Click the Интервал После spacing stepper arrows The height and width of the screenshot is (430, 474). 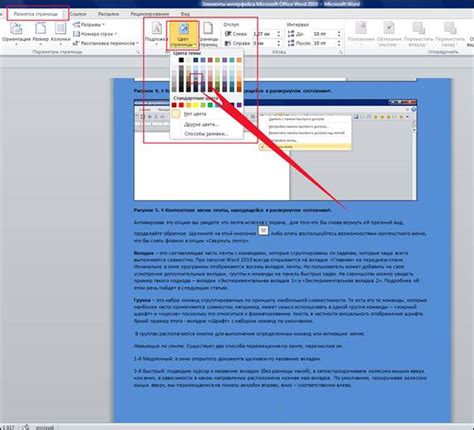coord(339,43)
